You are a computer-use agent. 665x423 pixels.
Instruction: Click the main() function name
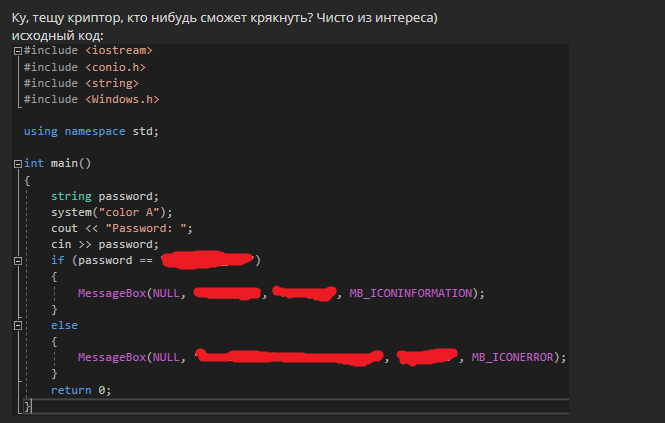[71, 163]
